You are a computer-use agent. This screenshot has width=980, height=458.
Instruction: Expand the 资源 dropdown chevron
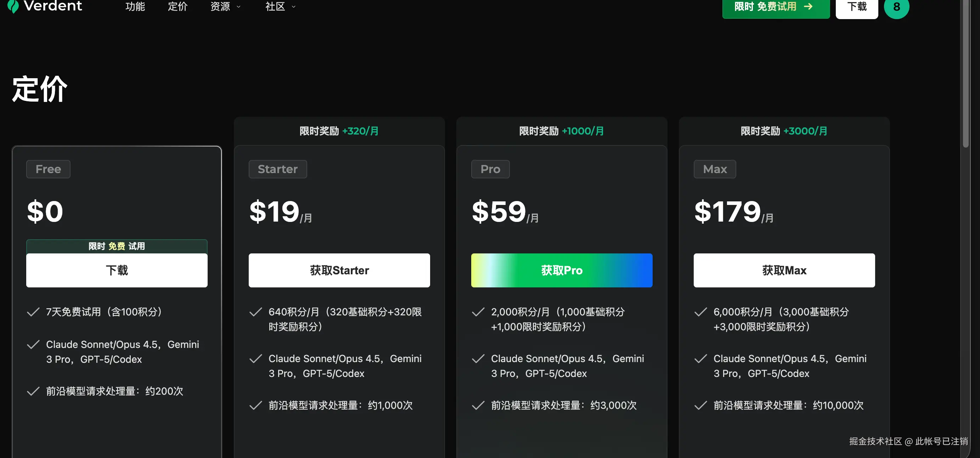pyautogui.click(x=238, y=6)
